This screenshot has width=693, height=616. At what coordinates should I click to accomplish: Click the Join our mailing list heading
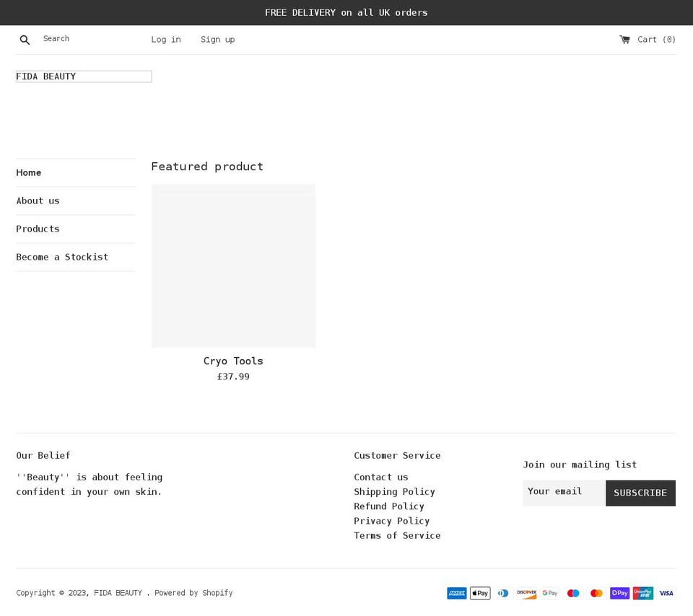pyautogui.click(x=580, y=465)
